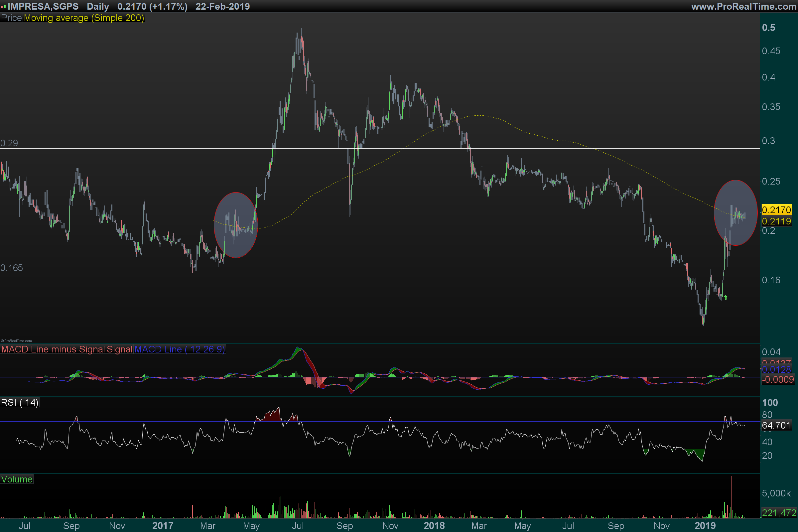Open the www.ProRealTime.com link

743,6
